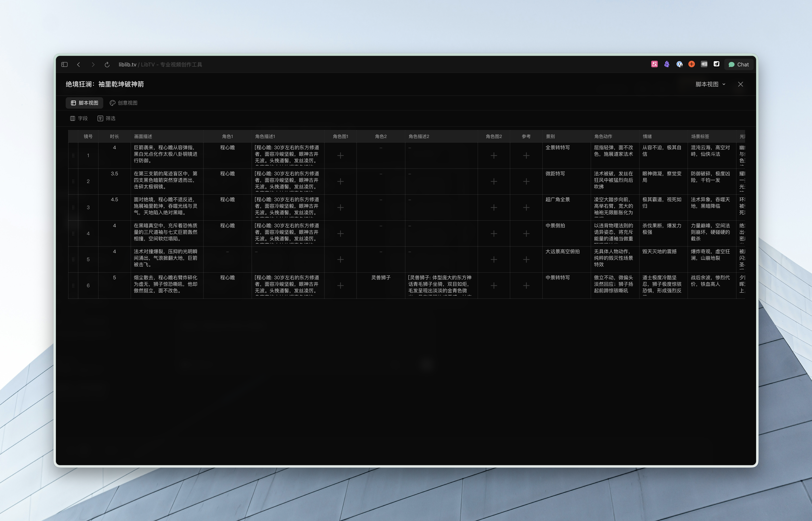
Task: Go back with the left arrow
Action: (79, 65)
